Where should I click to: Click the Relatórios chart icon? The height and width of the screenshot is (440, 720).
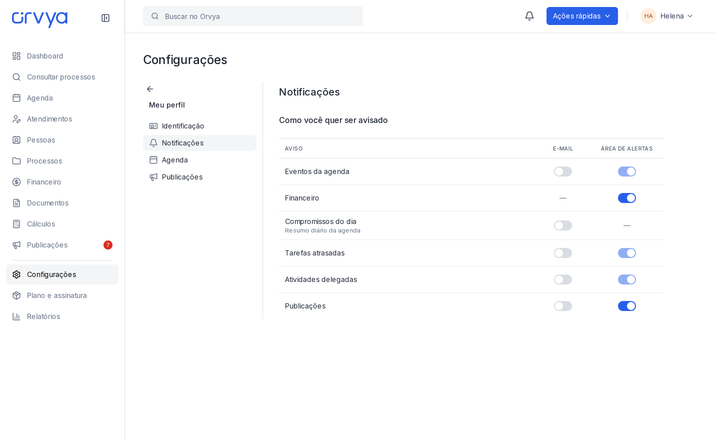point(17,316)
